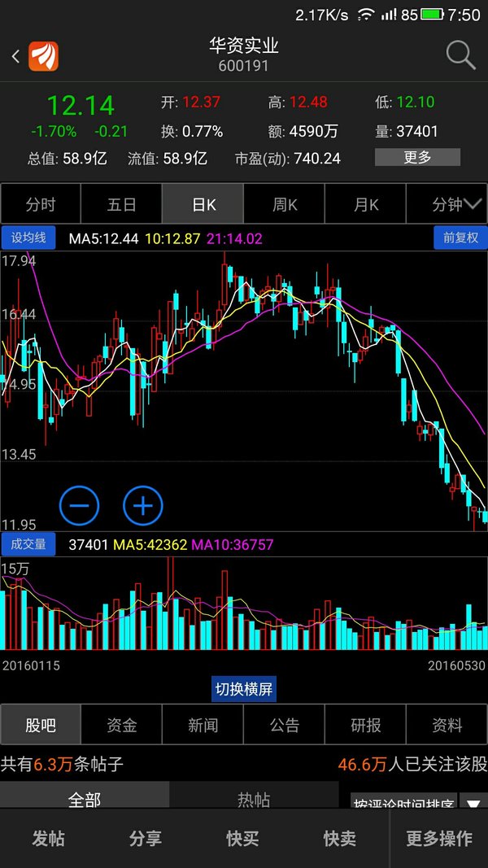Click start date 20160115
This screenshot has width=488, height=868.
pyautogui.click(x=31, y=665)
